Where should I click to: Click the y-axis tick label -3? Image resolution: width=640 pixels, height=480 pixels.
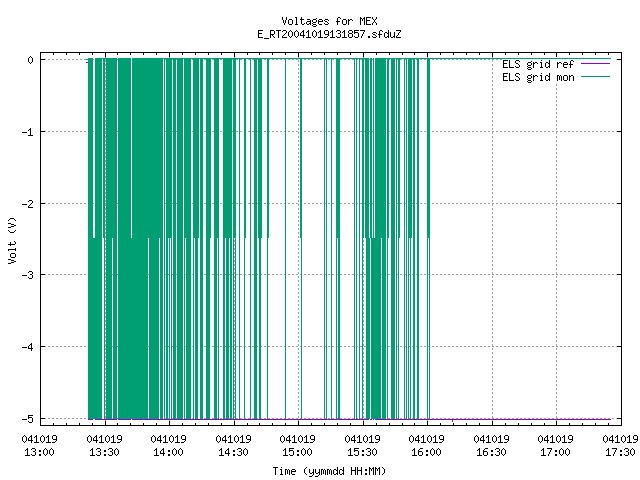click(x=28, y=275)
